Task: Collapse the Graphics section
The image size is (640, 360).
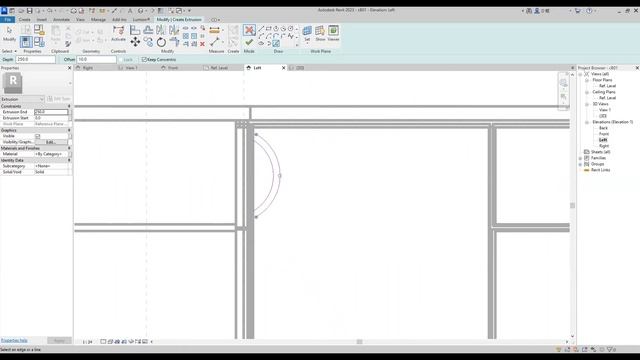Action: (x=69, y=130)
